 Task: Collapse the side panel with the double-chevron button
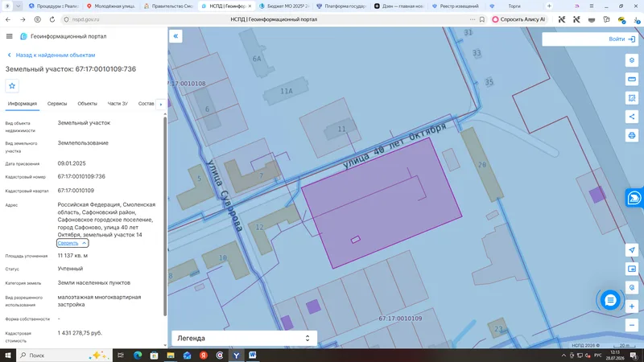pyautogui.click(x=175, y=36)
